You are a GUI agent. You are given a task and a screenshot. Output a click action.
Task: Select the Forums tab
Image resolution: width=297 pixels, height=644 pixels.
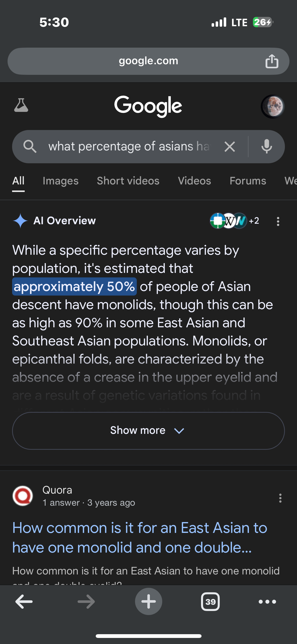coord(248,181)
